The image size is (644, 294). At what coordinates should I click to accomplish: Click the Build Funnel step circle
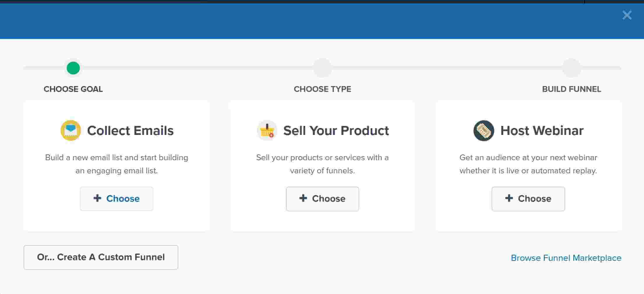point(571,68)
